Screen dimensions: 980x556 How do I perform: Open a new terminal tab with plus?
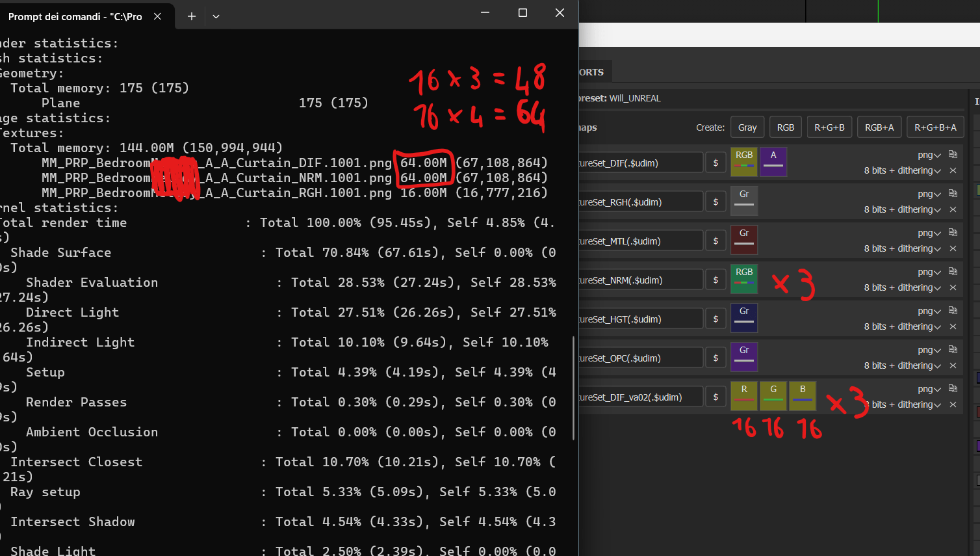tap(191, 16)
